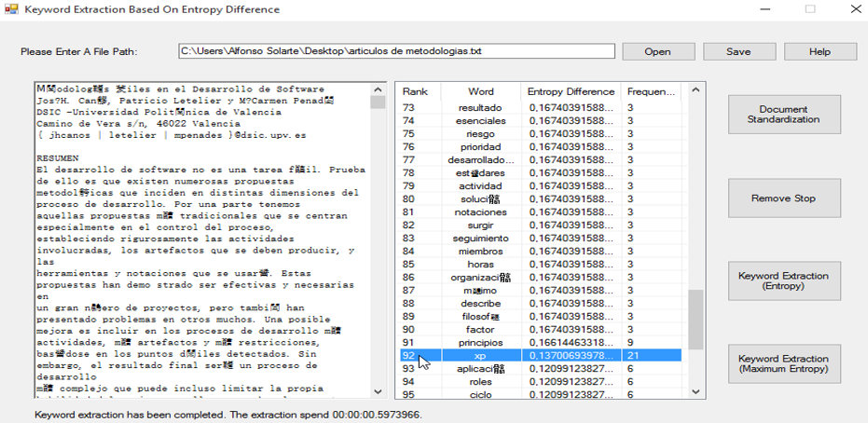Run Keyword Extraction (Entropy)
Screen dimensions: 868x423
pos(783,281)
